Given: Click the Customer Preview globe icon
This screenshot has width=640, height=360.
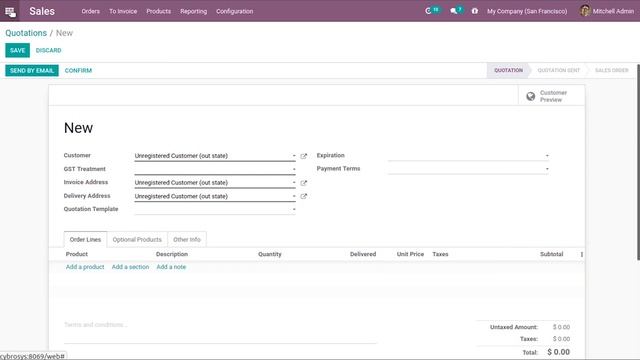Looking at the screenshot, I should 531,96.
